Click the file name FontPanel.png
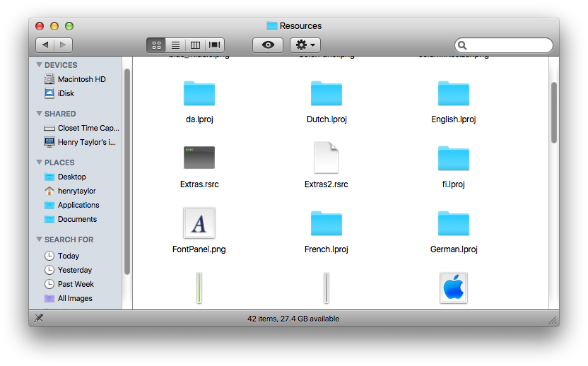Image resolution: width=588 pixels, height=366 pixels. click(x=199, y=249)
